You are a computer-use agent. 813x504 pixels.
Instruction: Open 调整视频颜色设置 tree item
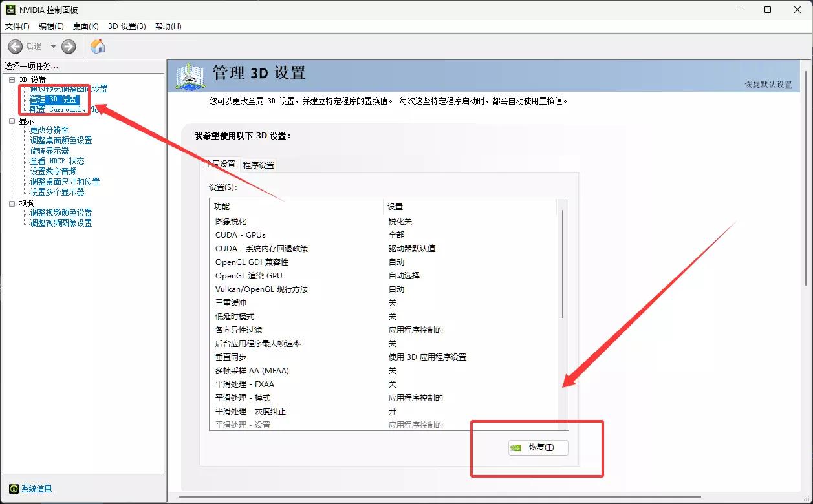pyautogui.click(x=61, y=213)
